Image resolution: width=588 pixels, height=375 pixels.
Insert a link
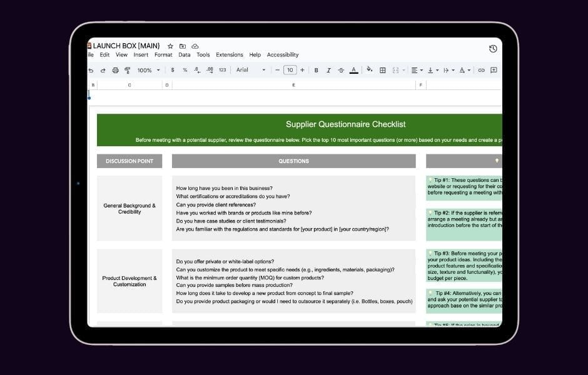point(481,70)
